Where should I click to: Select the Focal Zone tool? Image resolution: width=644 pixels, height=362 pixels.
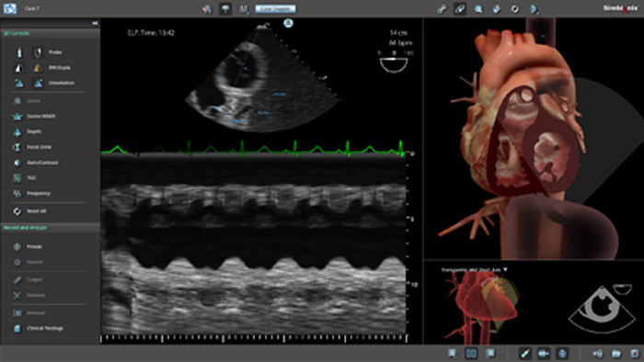(x=17, y=147)
